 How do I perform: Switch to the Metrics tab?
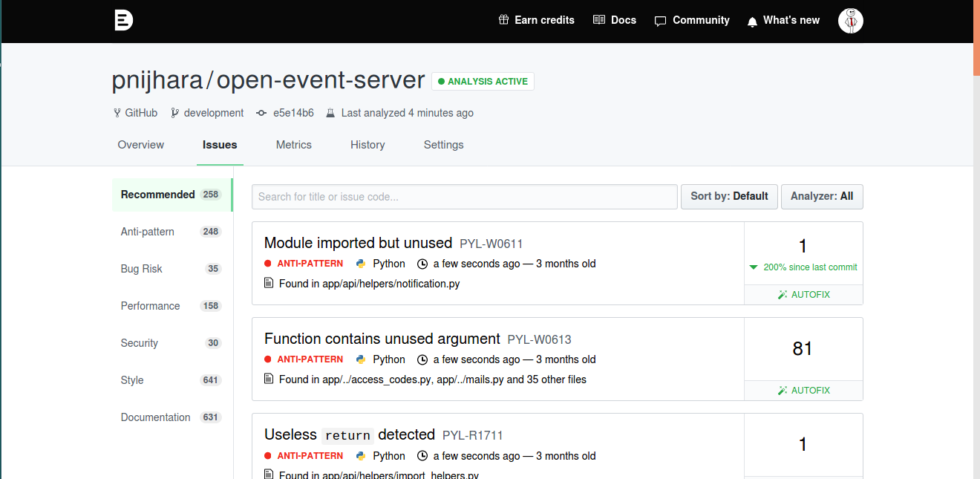click(293, 145)
